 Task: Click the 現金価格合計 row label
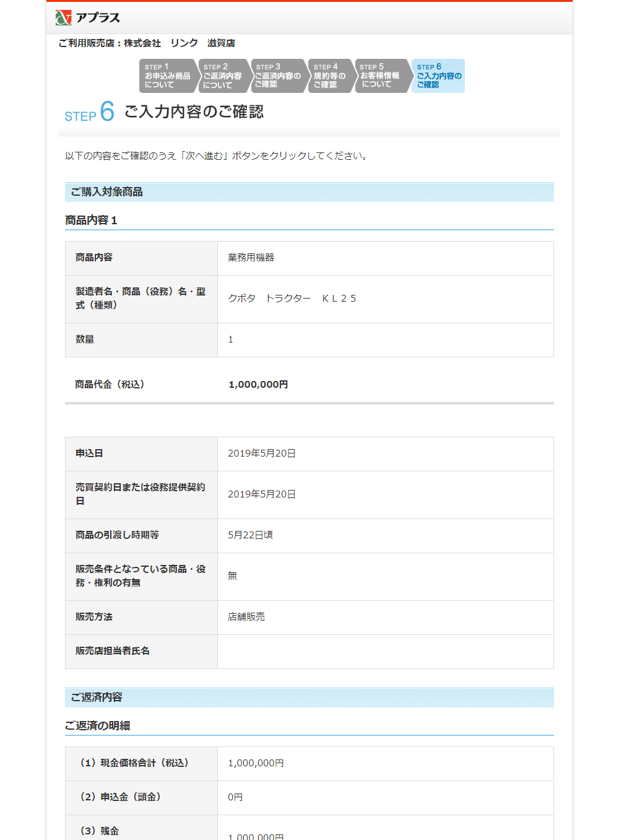(x=134, y=763)
